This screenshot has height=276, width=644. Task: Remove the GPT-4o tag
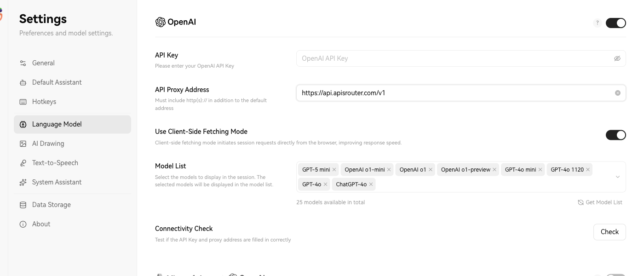click(x=326, y=184)
